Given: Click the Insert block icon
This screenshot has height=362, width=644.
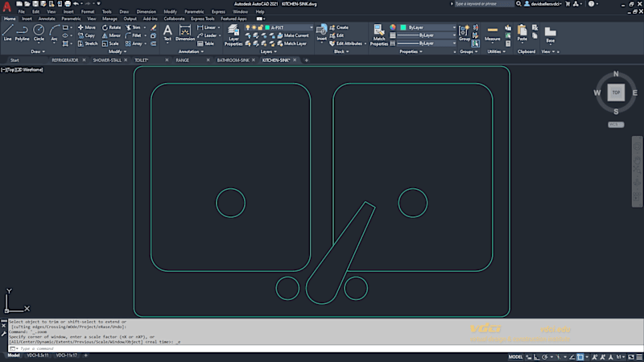Looking at the screenshot, I should pyautogui.click(x=321, y=33).
